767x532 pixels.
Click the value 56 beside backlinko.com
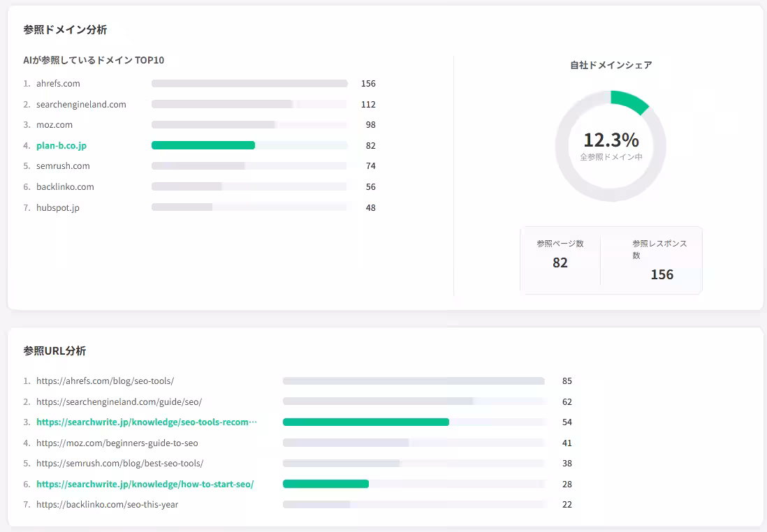pos(371,187)
